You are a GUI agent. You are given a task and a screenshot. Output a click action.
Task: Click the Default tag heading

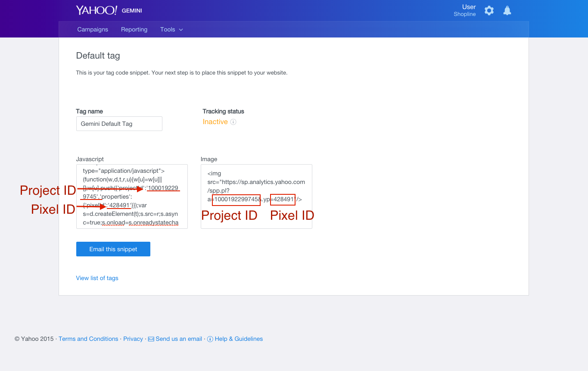click(98, 56)
